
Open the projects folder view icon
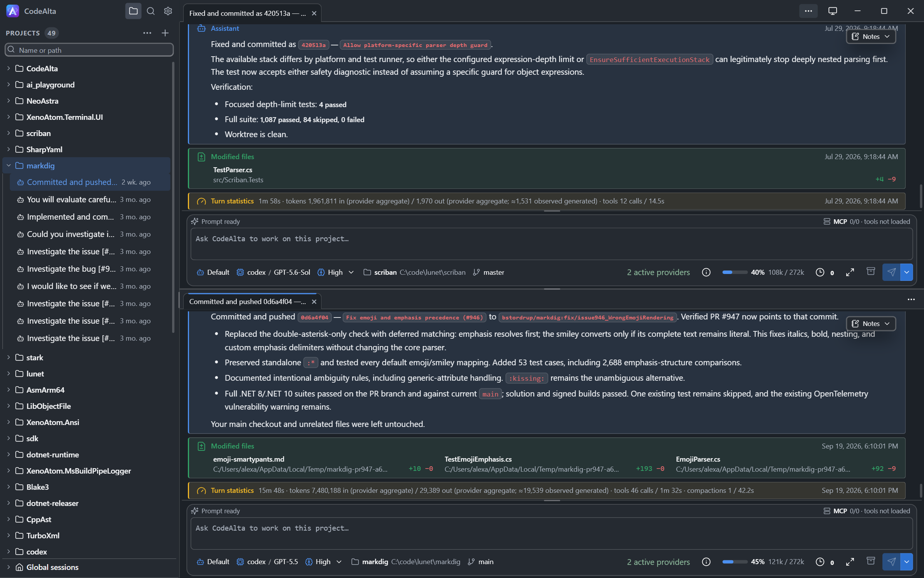click(x=133, y=11)
